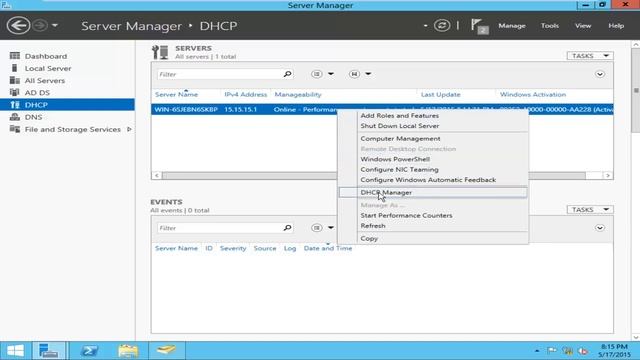Sort events by Log column
This screenshot has width=640, height=360.
pyautogui.click(x=290, y=248)
